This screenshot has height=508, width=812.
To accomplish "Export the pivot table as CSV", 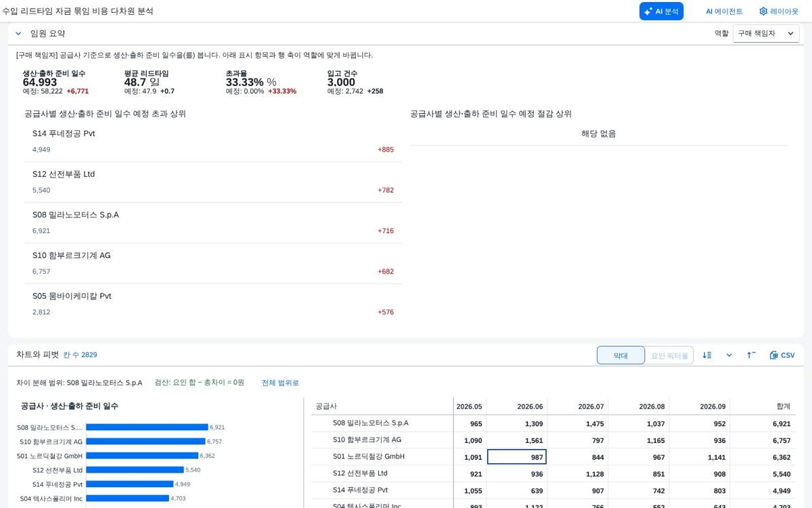I will (782, 355).
